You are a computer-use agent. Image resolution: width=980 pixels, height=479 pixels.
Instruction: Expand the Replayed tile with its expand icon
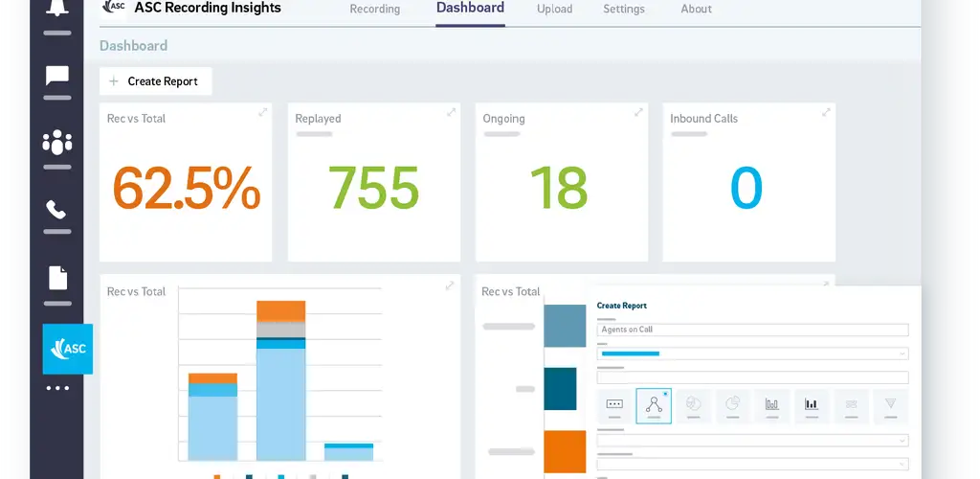(x=451, y=113)
